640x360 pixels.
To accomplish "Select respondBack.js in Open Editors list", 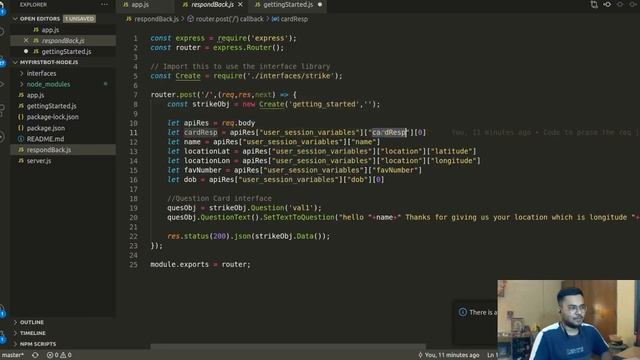I will (x=63, y=40).
